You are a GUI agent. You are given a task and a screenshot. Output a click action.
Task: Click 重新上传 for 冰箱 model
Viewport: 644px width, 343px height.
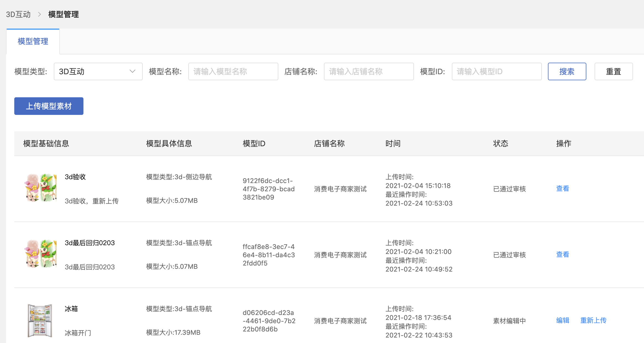point(593,320)
